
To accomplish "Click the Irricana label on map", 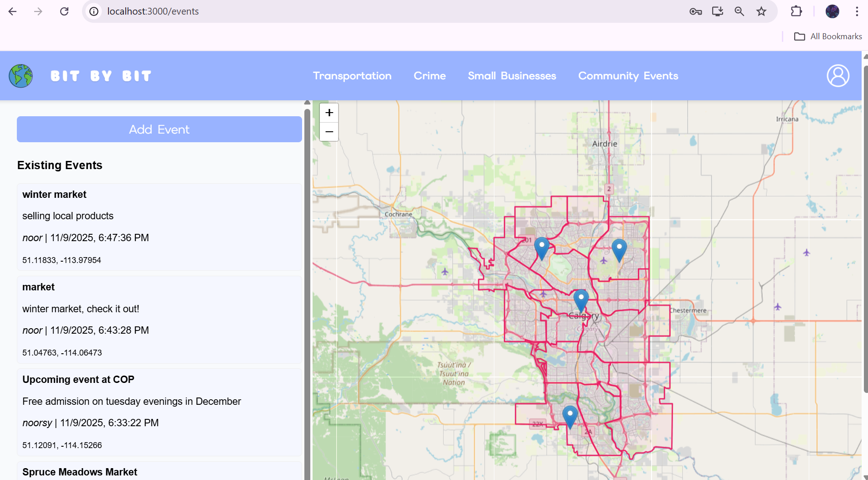I will click(x=787, y=119).
